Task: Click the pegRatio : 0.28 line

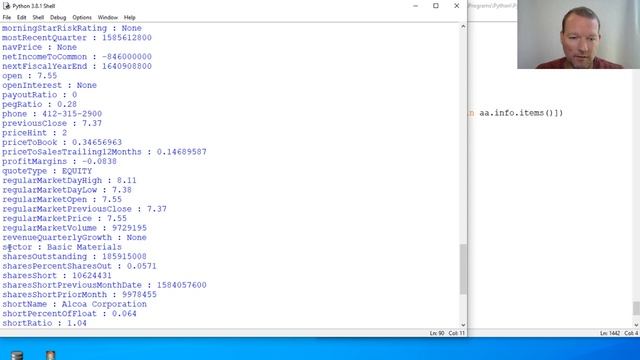Action: (x=39, y=104)
